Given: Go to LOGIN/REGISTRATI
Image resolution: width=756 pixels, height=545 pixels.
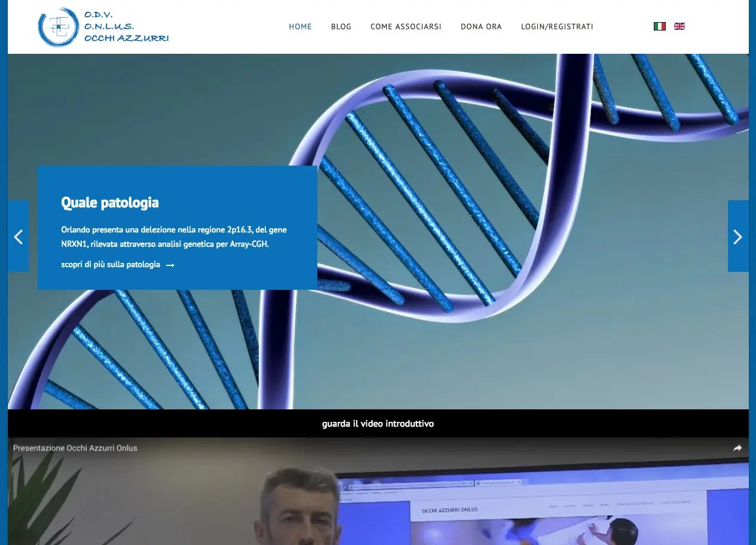Looking at the screenshot, I should [557, 27].
